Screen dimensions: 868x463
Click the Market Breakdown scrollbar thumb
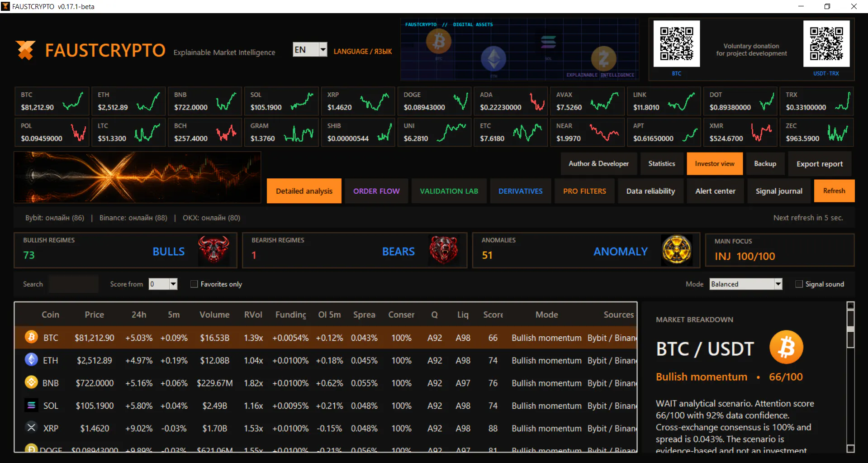coord(850,329)
